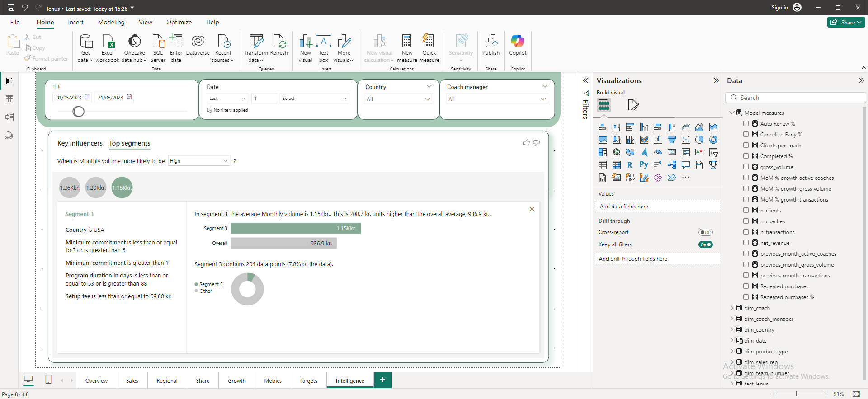Click Sign in
Image resolution: width=868 pixels, height=399 pixels.
pyautogui.click(x=779, y=8)
